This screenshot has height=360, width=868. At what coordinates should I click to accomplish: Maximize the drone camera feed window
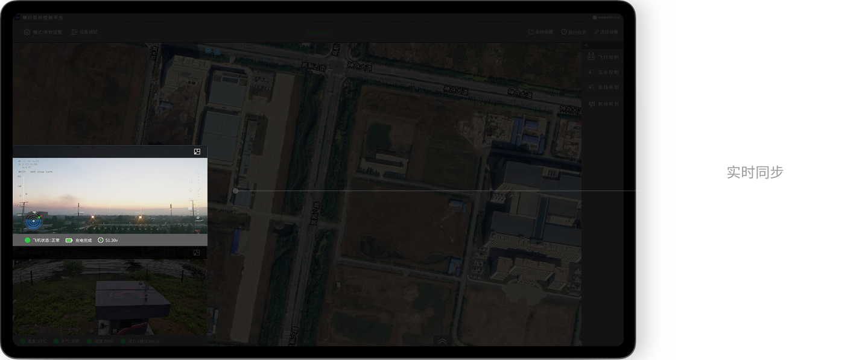[x=197, y=151]
